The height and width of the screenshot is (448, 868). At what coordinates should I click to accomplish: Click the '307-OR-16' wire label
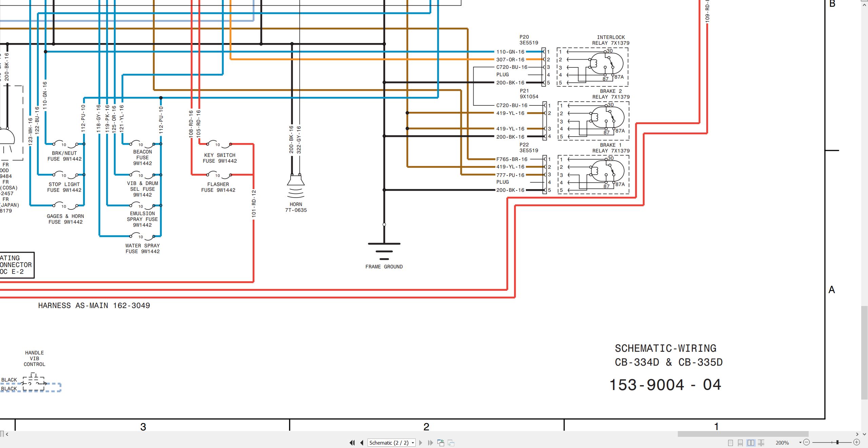tap(510, 59)
